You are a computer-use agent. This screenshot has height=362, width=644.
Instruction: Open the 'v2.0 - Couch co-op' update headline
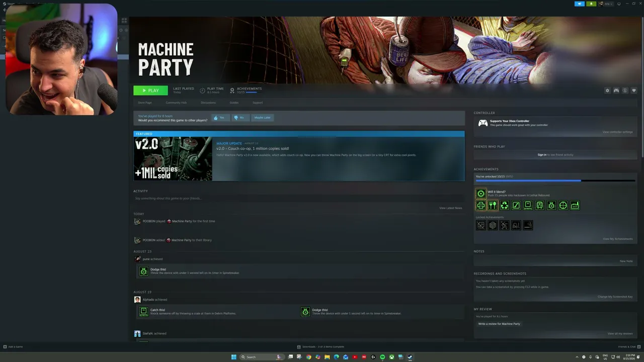pos(253,148)
